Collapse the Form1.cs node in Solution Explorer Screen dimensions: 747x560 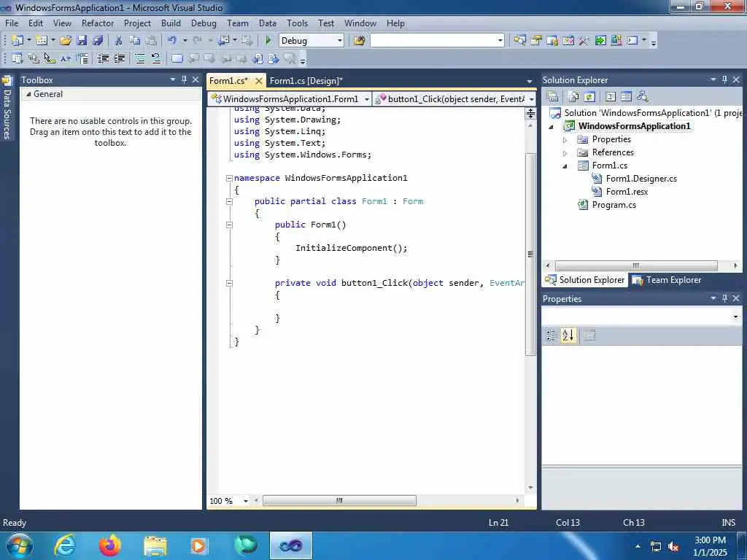click(565, 166)
